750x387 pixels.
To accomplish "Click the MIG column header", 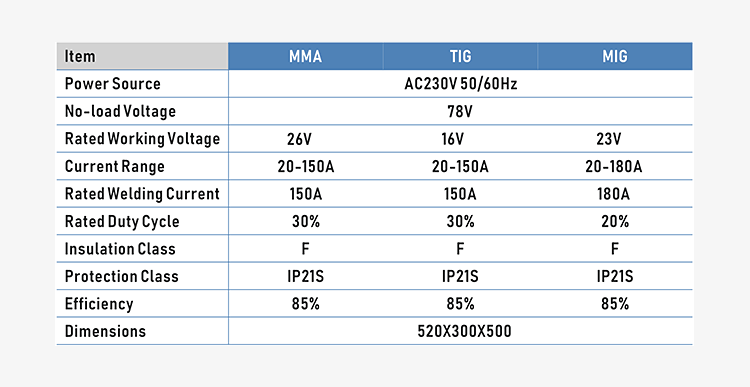I will [615, 56].
